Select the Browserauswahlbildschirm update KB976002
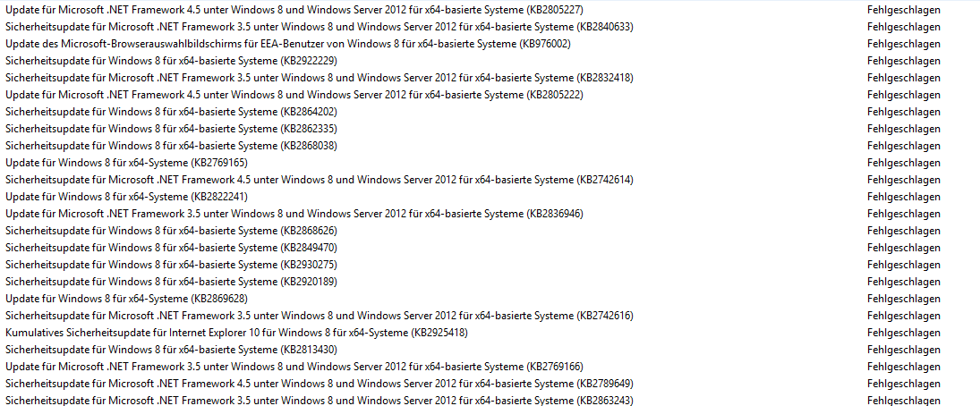Viewport: 980px width, 406px height. (x=287, y=44)
